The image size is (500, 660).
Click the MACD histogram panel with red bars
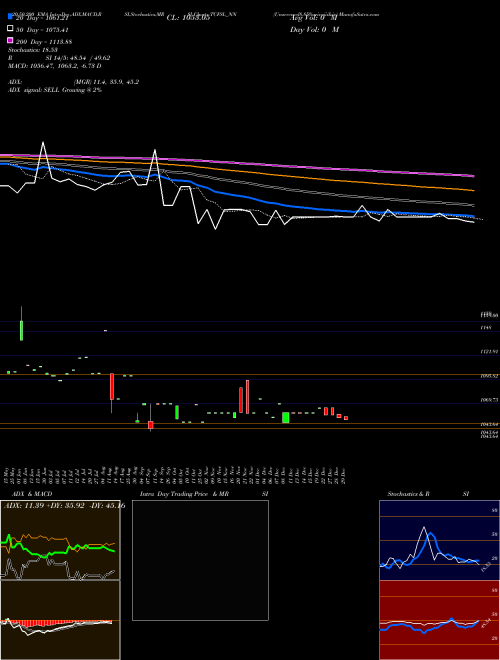pos(60,620)
